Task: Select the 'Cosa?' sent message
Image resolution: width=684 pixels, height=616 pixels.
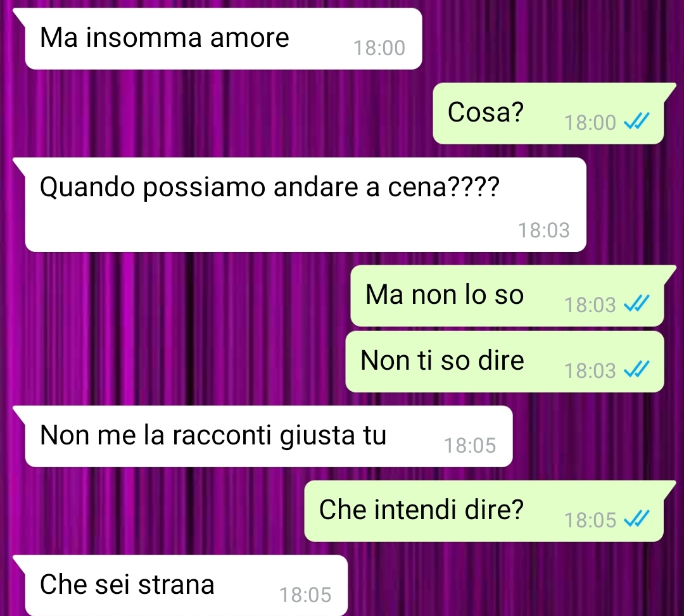Action: (x=548, y=113)
